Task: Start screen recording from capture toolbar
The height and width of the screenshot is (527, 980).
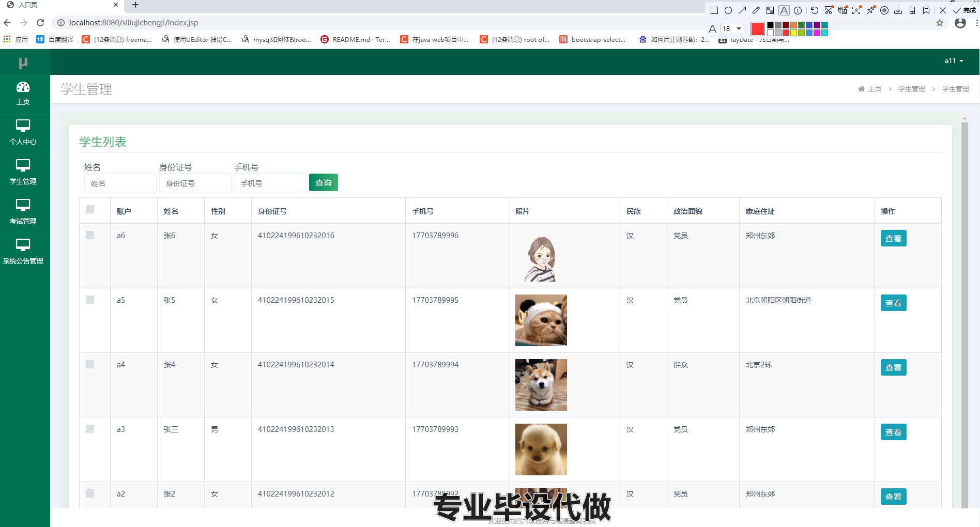Action: [x=884, y=10]
